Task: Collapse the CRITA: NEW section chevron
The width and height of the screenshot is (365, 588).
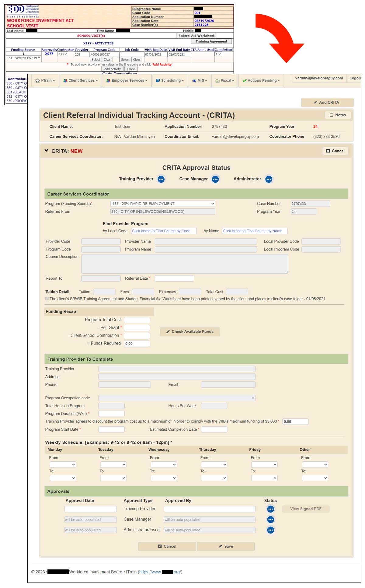Action: pos(47,151)
